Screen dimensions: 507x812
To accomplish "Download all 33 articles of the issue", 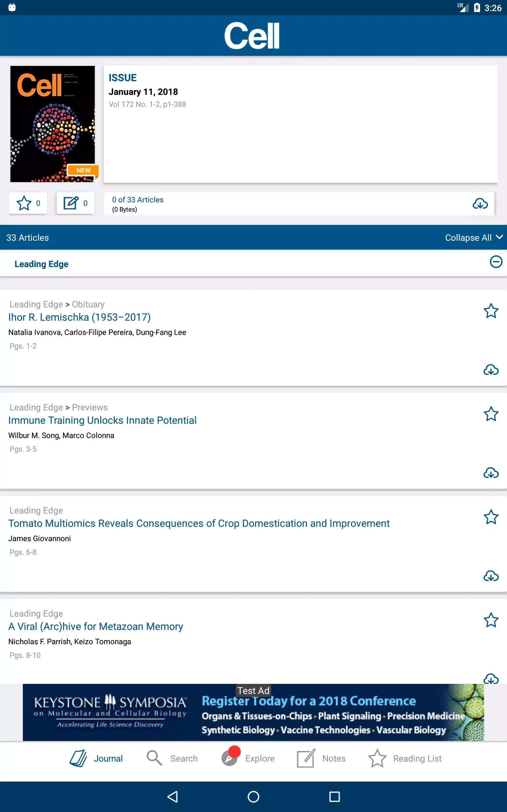I will coord(480,203).
